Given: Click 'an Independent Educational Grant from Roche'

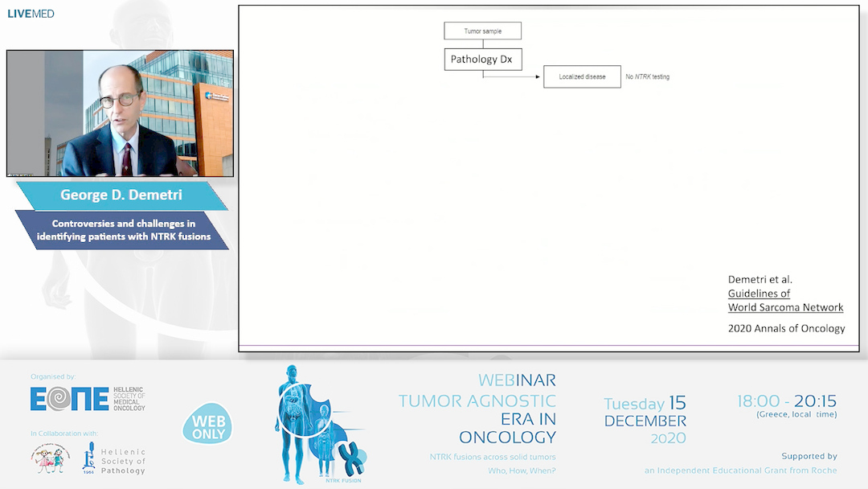Looking at the screenshot, I should pyautogui.click(x=741, y=471).
